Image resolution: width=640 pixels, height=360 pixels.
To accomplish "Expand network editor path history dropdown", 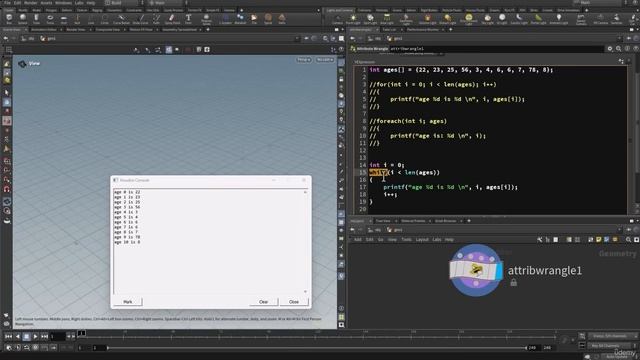I will (620, 230).
